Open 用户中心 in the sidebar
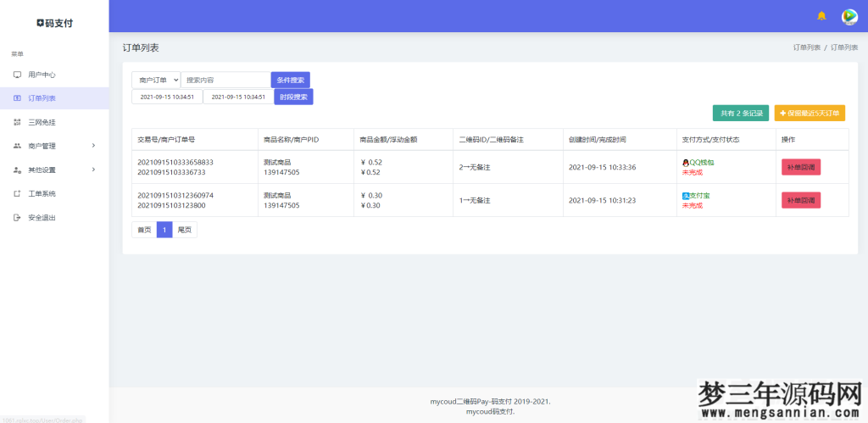Viewport: 868px width, 423px height. pyautogui.click(x=54, y=75)
